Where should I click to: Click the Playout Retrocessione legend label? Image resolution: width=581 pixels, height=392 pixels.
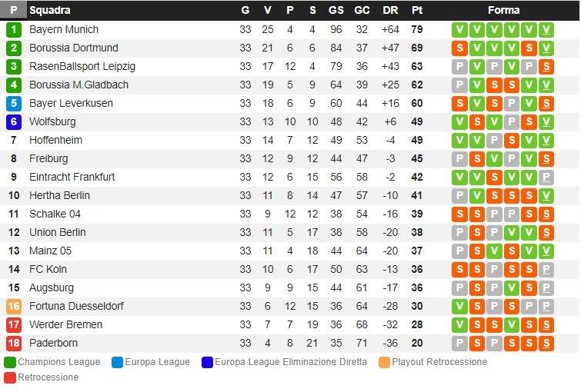point(439,362)
